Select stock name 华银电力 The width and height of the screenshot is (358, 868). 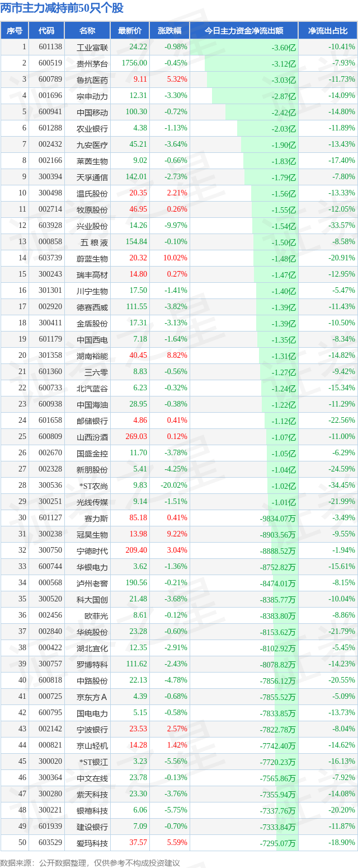(x=92, y=567)
